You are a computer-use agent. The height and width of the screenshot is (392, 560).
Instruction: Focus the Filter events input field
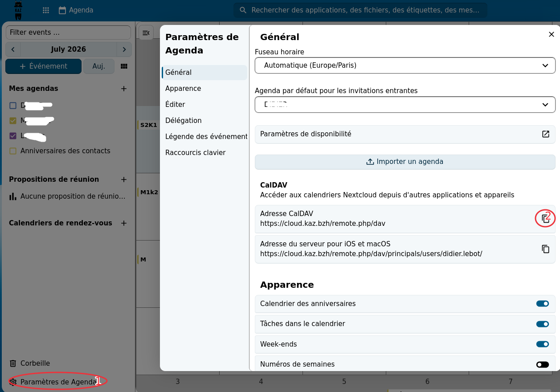pos(68,33)
